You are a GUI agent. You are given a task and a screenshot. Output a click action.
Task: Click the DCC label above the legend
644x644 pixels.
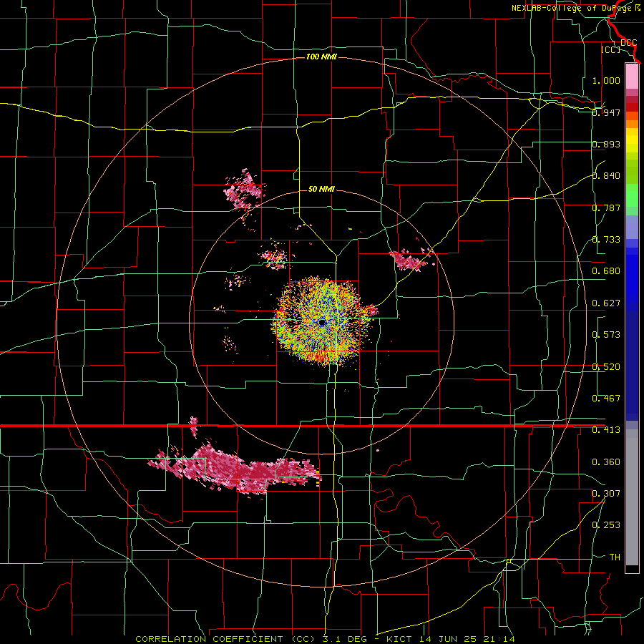click(628, 43)
